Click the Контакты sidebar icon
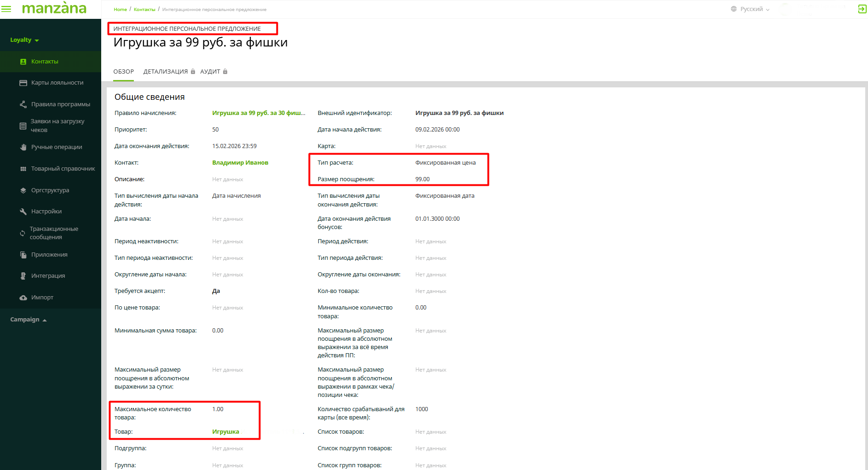 click(23, 62)
